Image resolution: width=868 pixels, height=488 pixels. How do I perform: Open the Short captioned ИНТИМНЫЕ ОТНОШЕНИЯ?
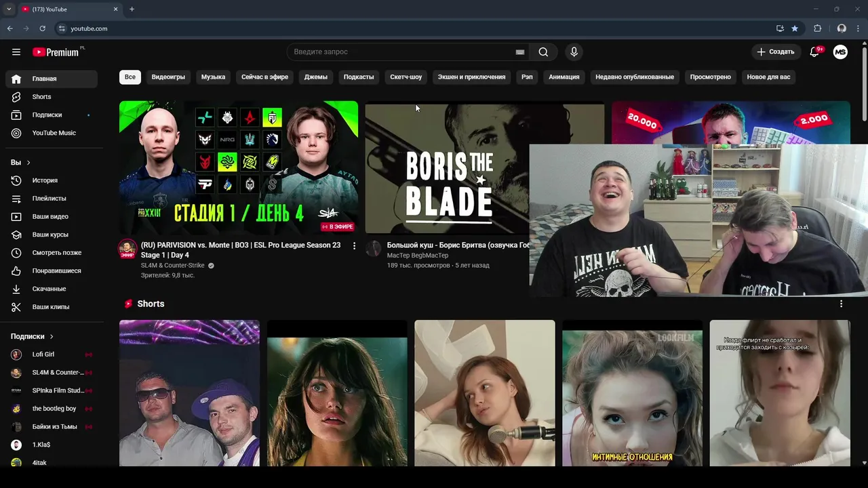point(632,393)
